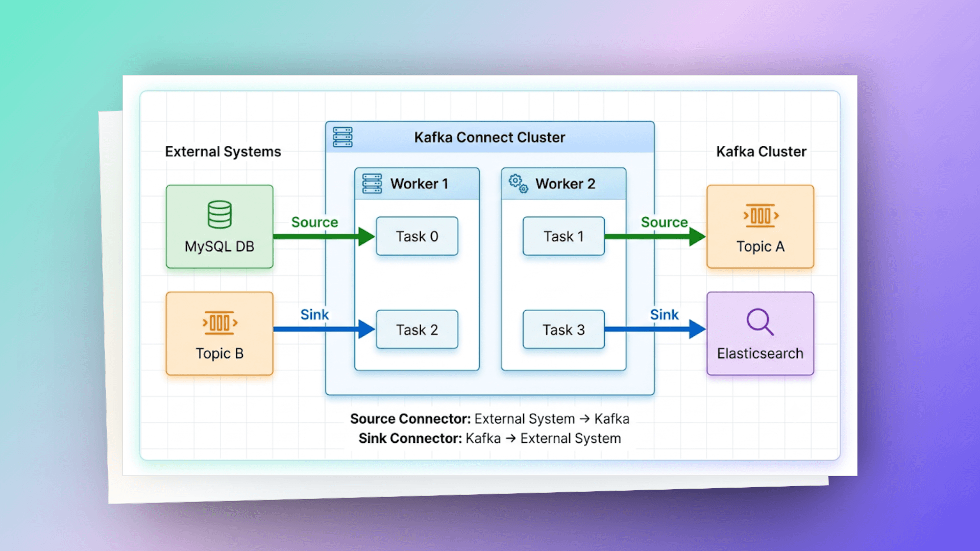Image resolution: width=980 pixels, height=551 pixels.
Task: Click the "Topic A" label text
Action: pyautogui.click(x=761, y=246)
